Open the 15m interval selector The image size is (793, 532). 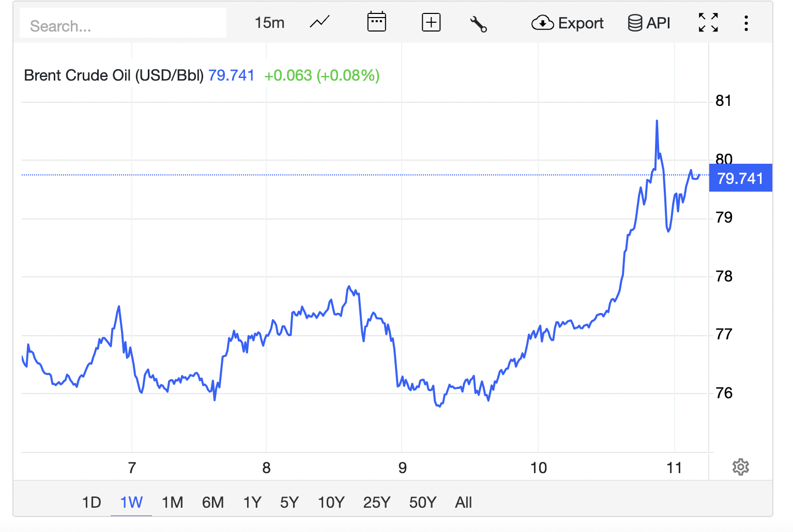coord(269,23)
